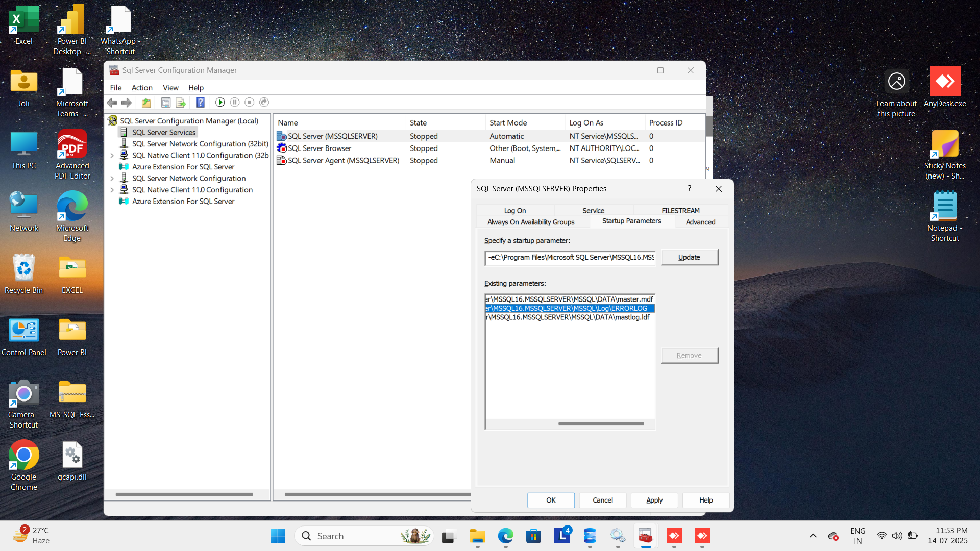Viewport: 980px width, 551px height.
Task: Click the Back arrow in toolbar
Action: coord(112,103)
